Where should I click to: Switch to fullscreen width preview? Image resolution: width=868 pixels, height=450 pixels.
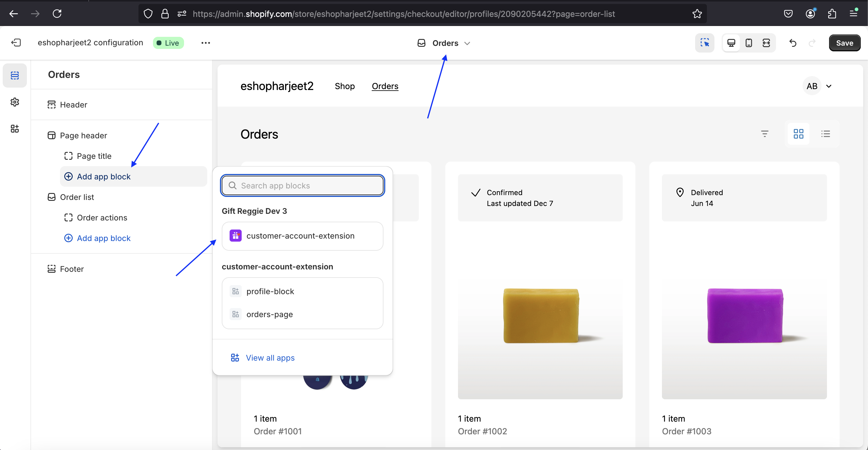766,43
